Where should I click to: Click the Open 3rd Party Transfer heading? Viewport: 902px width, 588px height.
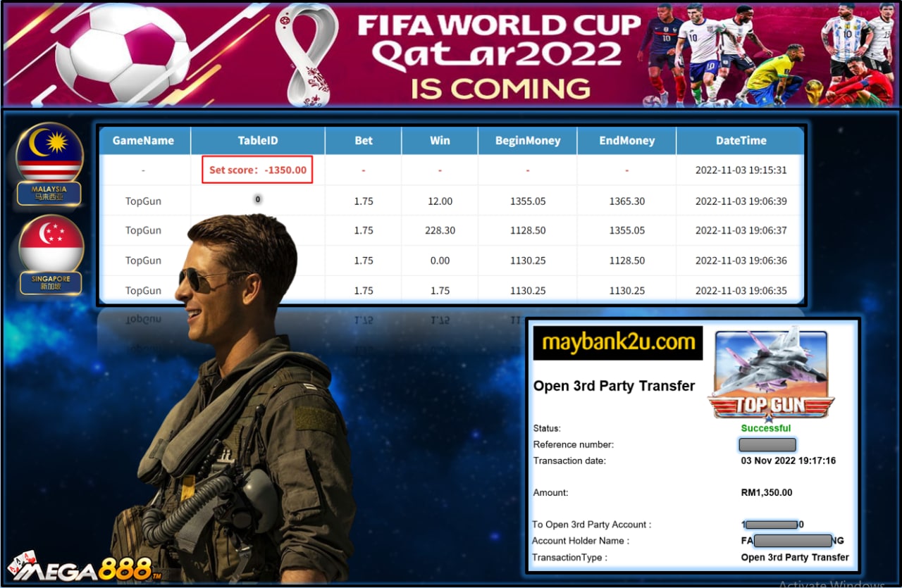[x=614, y=386]
